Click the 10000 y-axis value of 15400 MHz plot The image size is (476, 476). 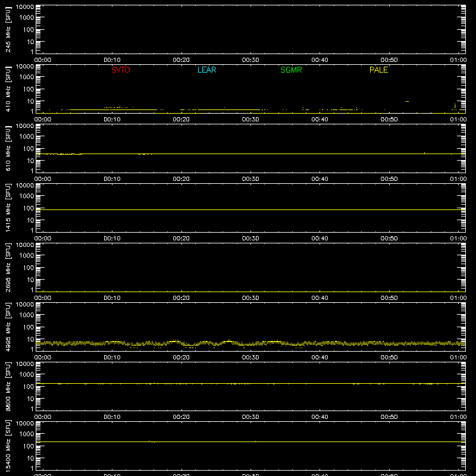(25, 424)
